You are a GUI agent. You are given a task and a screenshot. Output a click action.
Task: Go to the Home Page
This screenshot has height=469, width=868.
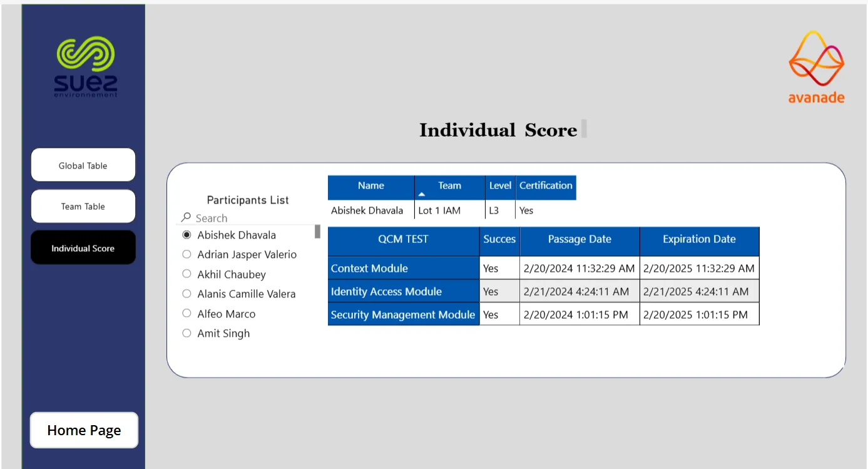84,430
